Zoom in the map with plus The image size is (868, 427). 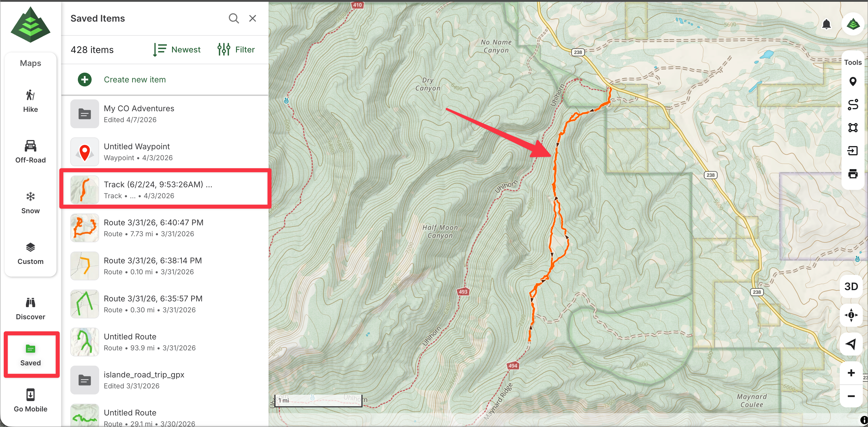[851, 373]
